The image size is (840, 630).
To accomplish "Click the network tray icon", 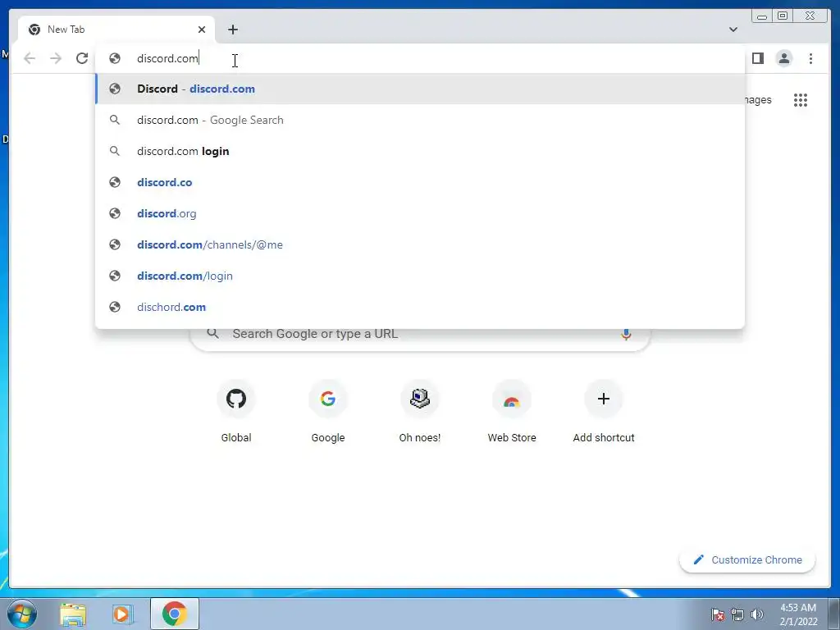I will pos(737,614).
